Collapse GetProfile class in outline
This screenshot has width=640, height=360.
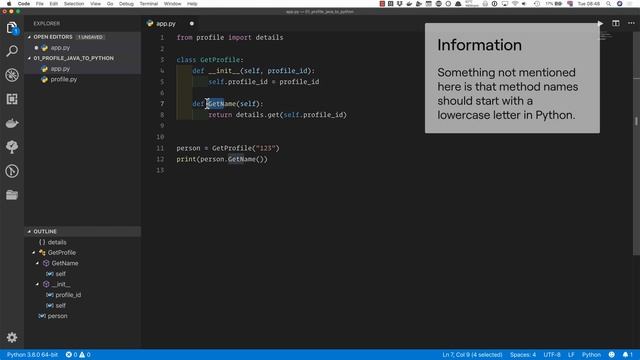point(33,253)
